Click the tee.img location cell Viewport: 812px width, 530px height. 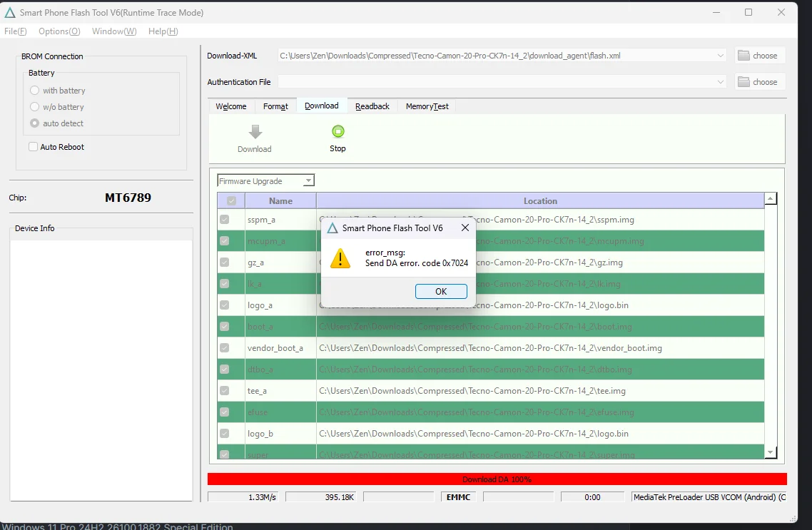point(540,391)
